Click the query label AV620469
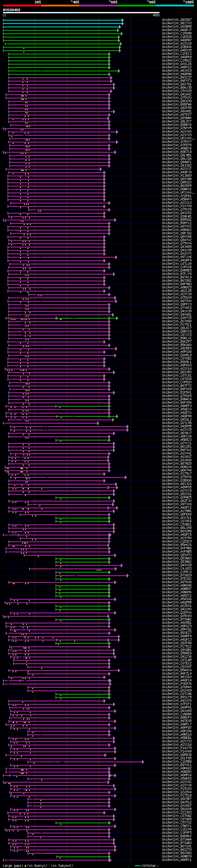Screen dimensions: 197x868 [x=11, y=10]
